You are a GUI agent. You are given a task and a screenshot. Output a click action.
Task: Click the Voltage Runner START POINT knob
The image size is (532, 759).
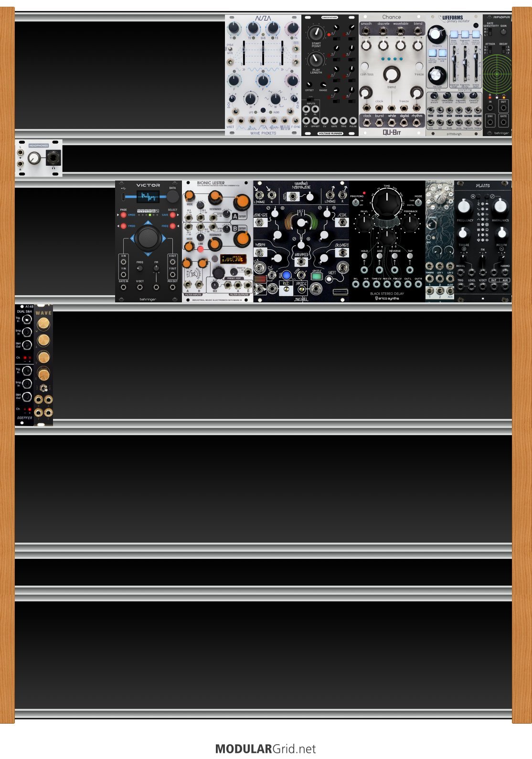point(316,33)
